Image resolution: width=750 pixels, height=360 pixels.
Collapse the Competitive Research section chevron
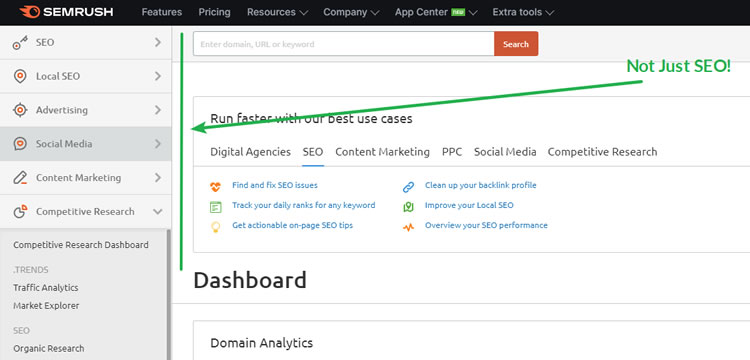point(158,211)
